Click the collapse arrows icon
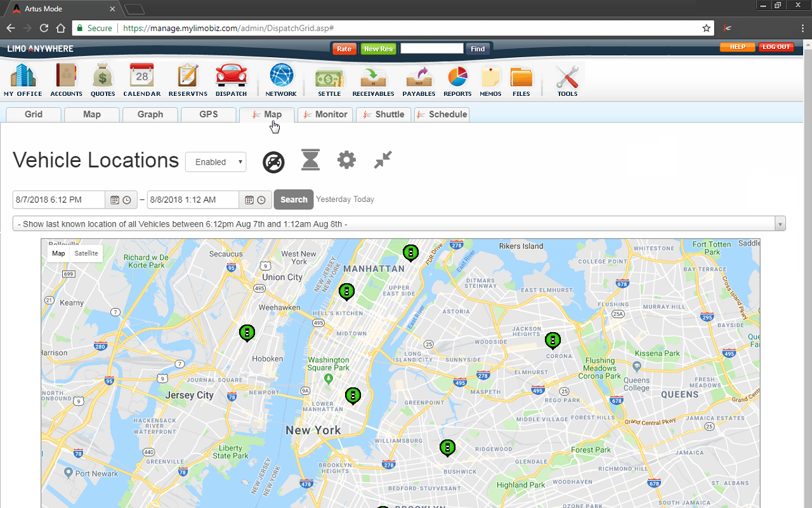 (383, 159)
